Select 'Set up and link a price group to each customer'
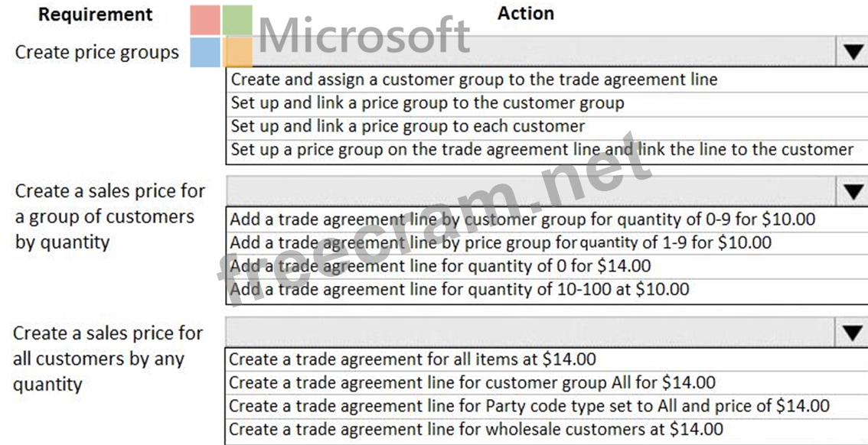 tap(407, 126)
